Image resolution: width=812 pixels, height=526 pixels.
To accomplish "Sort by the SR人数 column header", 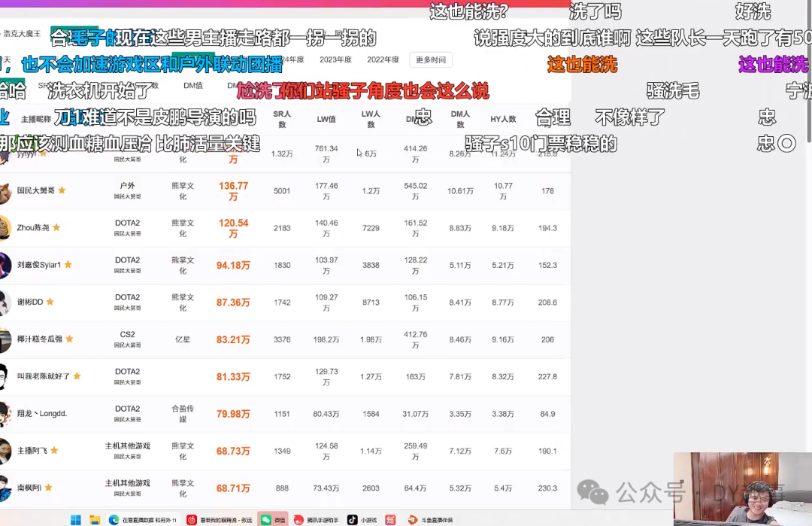I will pos(282,119).
